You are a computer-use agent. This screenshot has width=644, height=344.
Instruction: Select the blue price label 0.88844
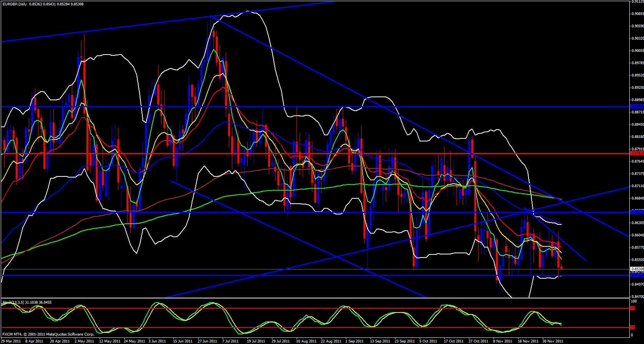tap(637, 106)
